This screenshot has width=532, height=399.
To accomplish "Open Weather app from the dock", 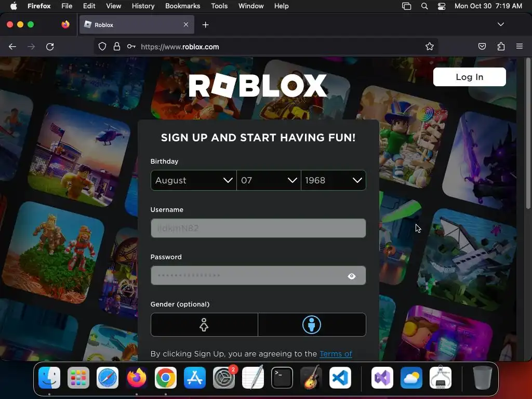I will (411, 378).
